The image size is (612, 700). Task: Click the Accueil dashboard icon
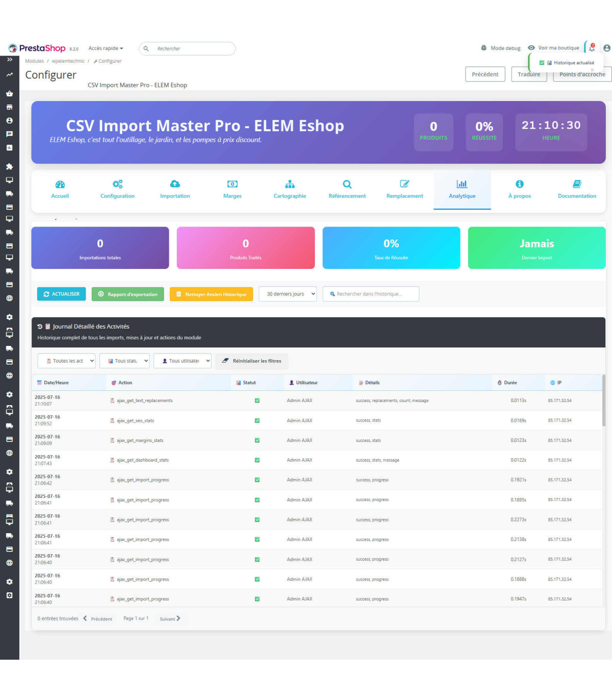(60, 184)
